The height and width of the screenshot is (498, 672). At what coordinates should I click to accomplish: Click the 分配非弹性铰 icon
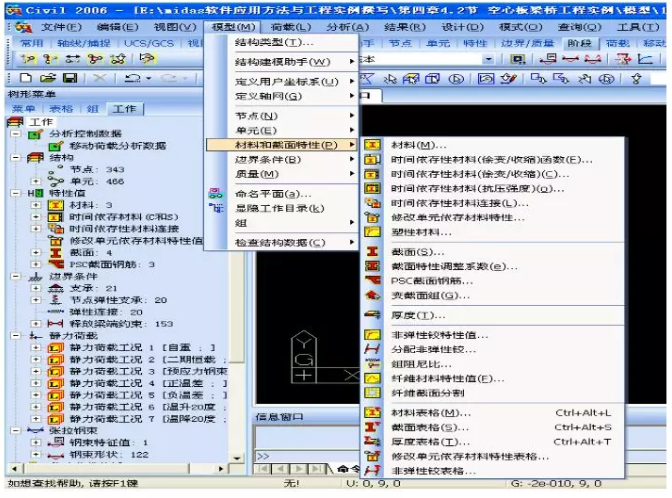(372, 349)
